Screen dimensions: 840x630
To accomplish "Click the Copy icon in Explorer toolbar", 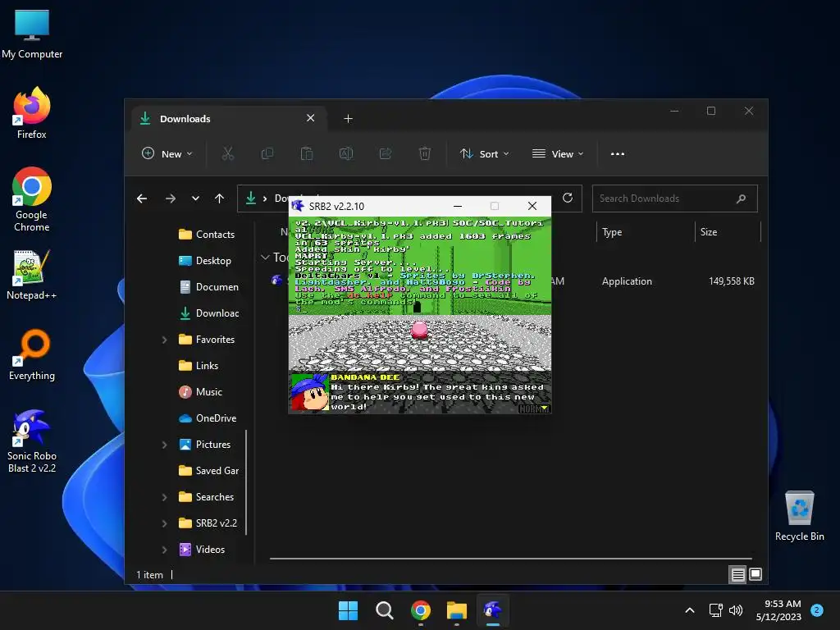I will 267,153.
